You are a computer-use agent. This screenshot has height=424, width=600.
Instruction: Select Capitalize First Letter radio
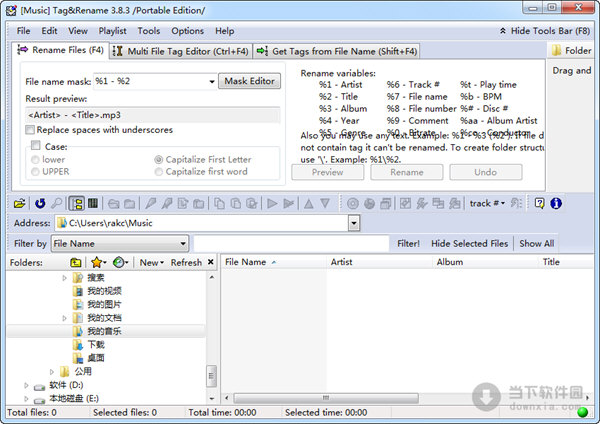tap(158, 160)
